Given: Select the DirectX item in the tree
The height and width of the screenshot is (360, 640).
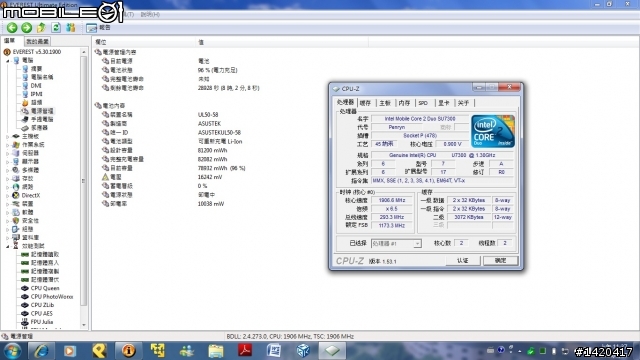Looking at the screenshot, I should click(31, 195).
